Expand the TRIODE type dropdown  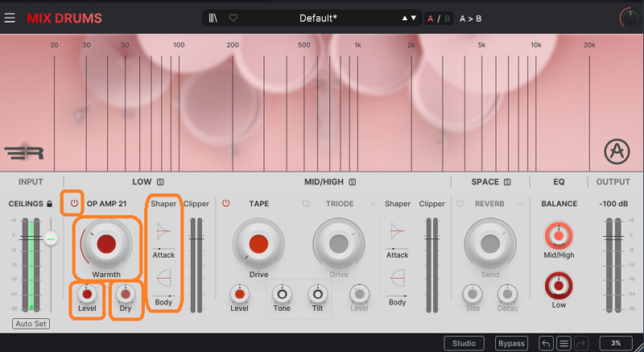coord(374,204)
